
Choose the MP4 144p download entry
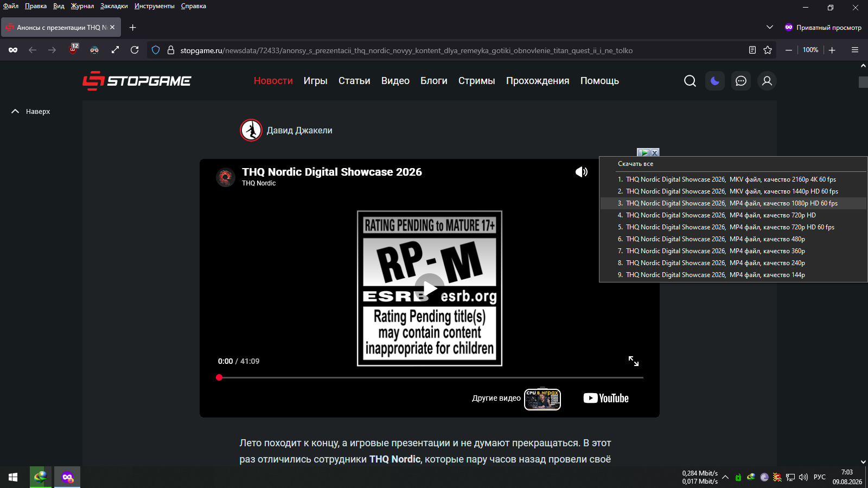click(x=733, y=275)
